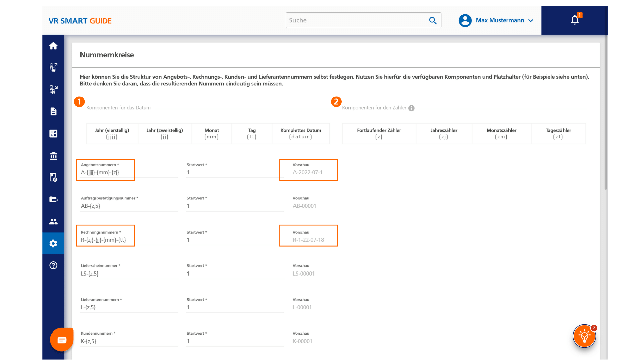Insert the Tageszähler {zt} component
This screenshot has height=362, width=644.
558,133
